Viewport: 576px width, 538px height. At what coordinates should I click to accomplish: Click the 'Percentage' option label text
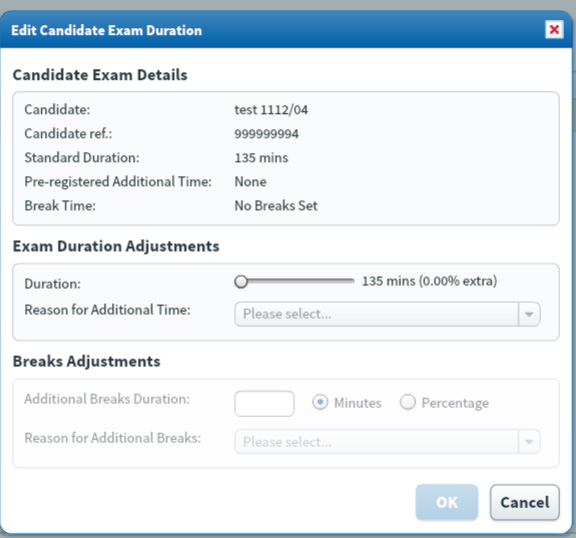point(455,403)
